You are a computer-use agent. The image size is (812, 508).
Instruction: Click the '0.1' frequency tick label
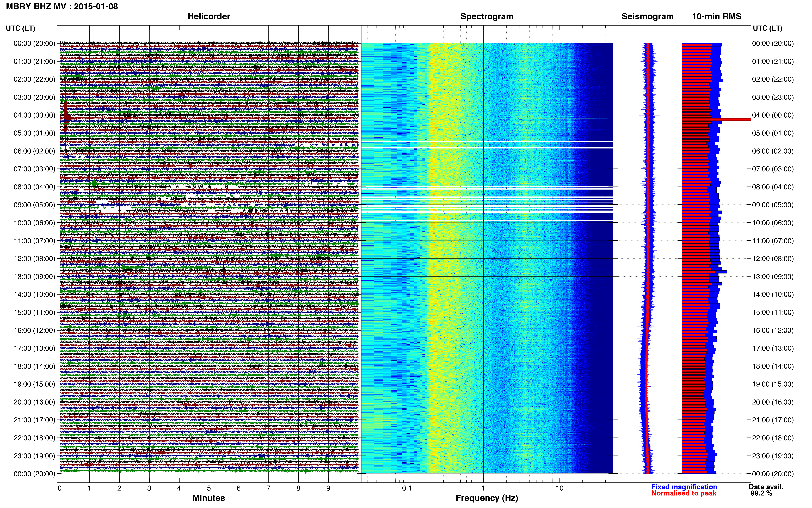coord(407,488)
